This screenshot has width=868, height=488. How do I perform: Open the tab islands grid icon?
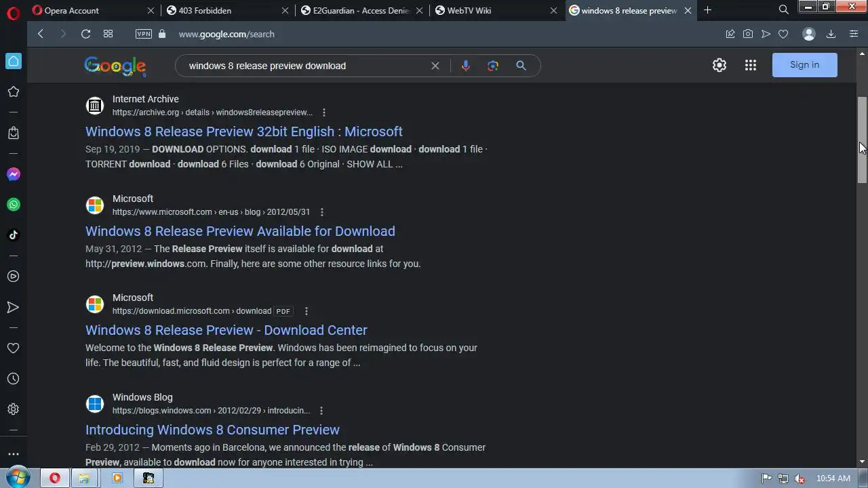pyautogui.click(x=108, y=34)
